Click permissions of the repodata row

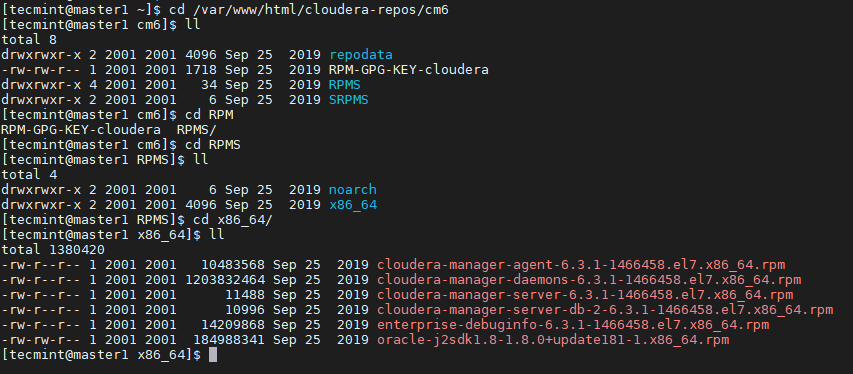[41, 54]
